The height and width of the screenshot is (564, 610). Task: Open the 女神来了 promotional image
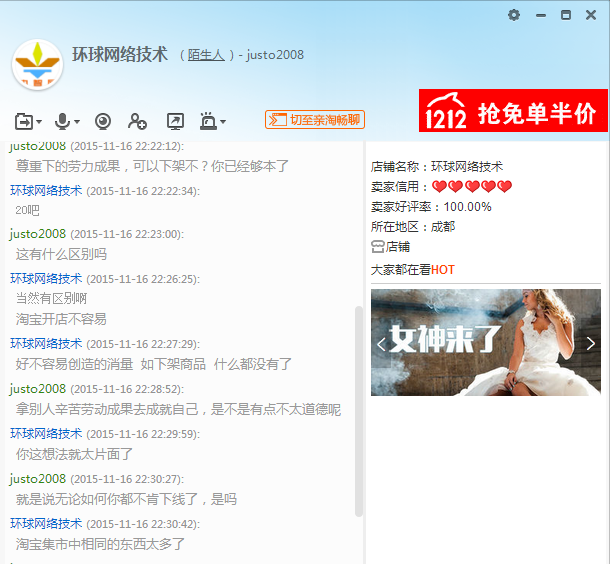[486, 342]
